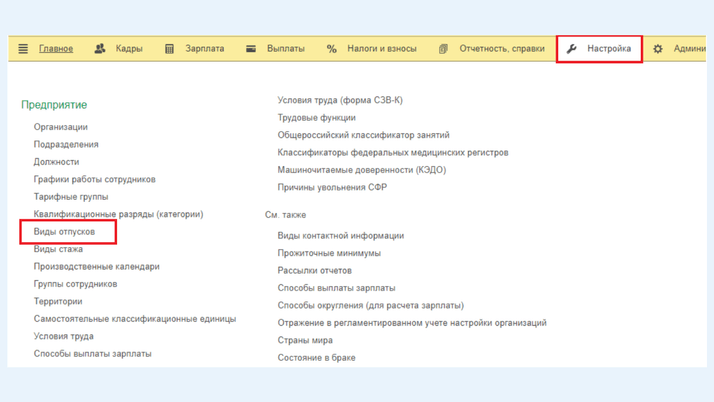This screenshot has height=402, width=714.
Task: Click the percent icon for Налоги и взносы
Action: (332, 49)
